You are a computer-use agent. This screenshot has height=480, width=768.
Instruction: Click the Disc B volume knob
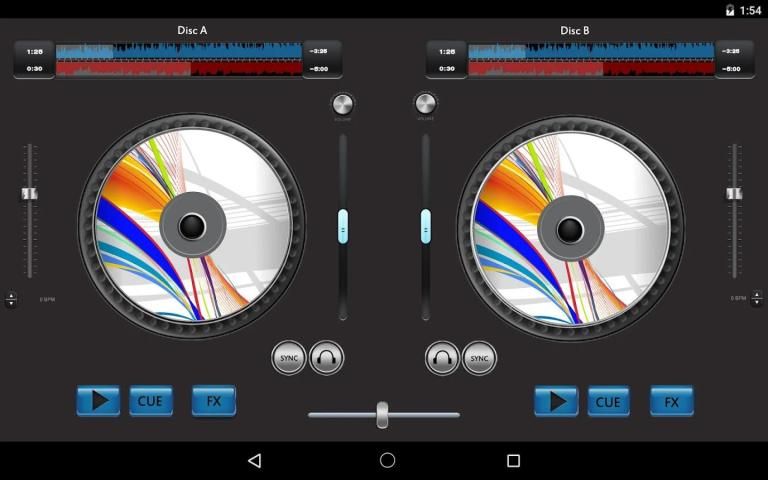[x=426, y=104]
